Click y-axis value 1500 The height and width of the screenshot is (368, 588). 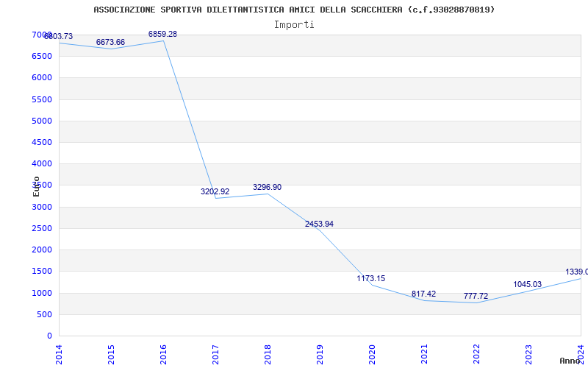(x=42, y=272)
